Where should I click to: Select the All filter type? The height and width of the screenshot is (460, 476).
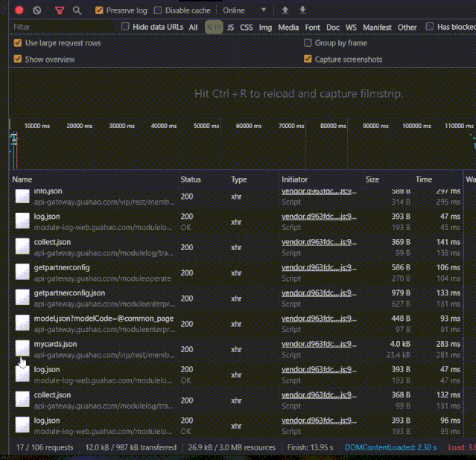point(193,28)
